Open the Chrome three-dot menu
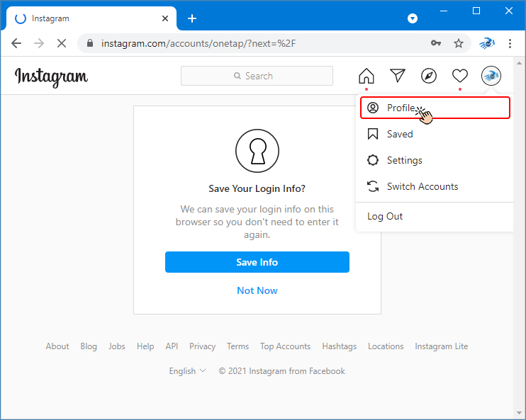The image size is (526, 420). (x=510, y=43)
